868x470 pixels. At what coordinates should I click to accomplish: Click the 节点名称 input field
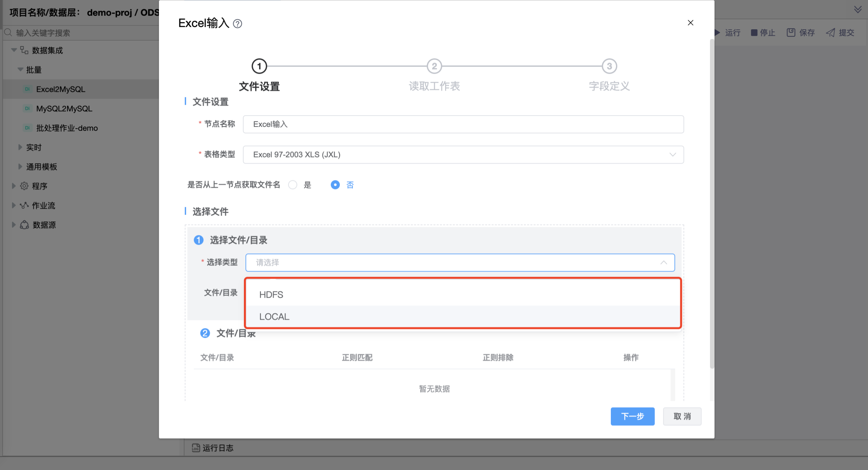point(463,124)
